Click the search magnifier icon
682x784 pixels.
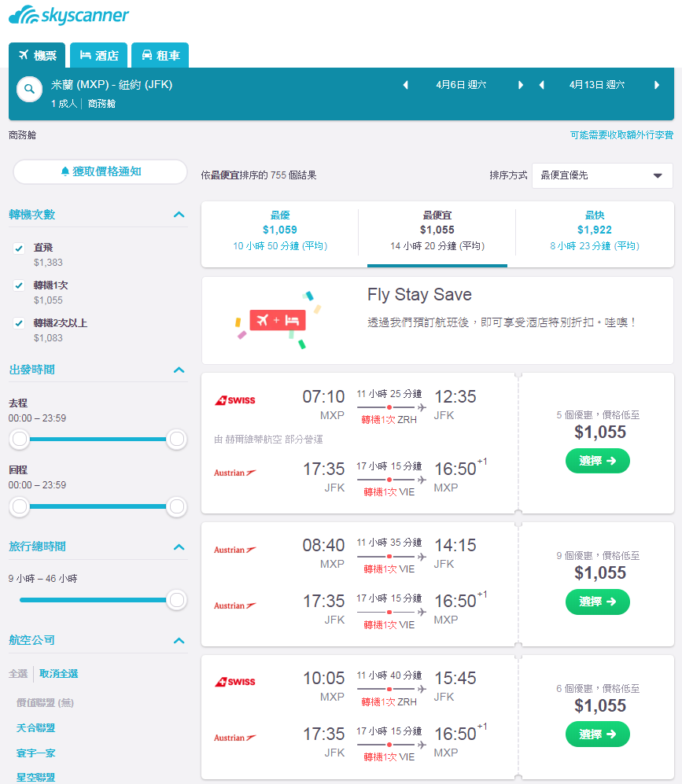[x=30, y=89]
